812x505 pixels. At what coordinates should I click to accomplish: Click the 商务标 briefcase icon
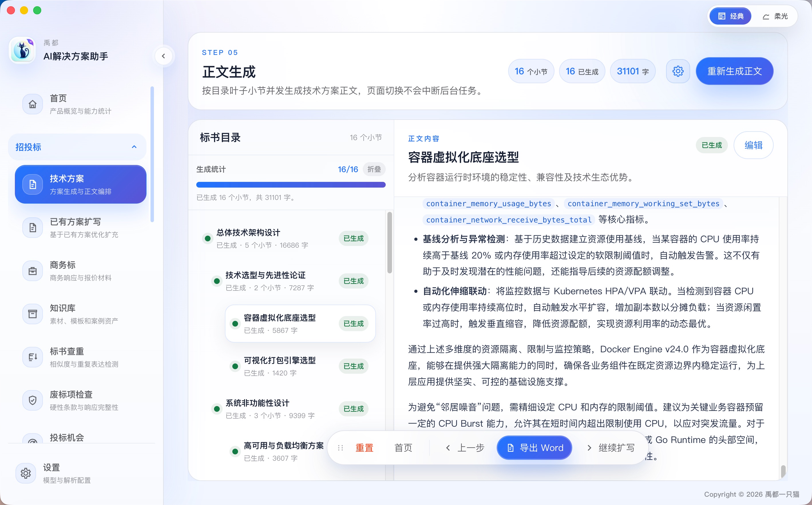pos(32,271)
